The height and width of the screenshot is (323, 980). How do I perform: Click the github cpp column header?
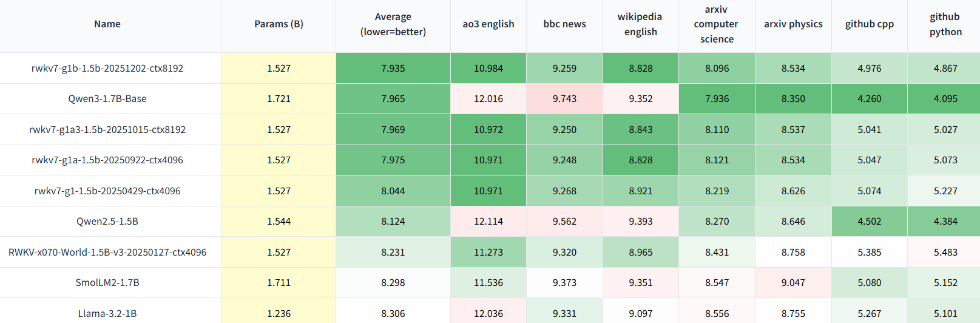tap(870, 24)
